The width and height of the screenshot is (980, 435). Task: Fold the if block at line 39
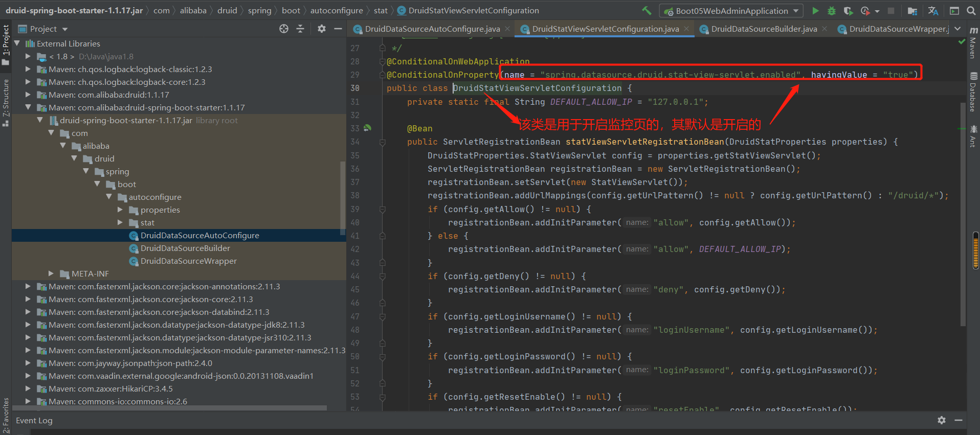coord(382,209)
